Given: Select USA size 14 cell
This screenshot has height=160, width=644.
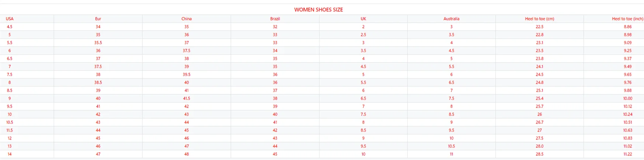Looking at the screenshot, I should [9, 154].
